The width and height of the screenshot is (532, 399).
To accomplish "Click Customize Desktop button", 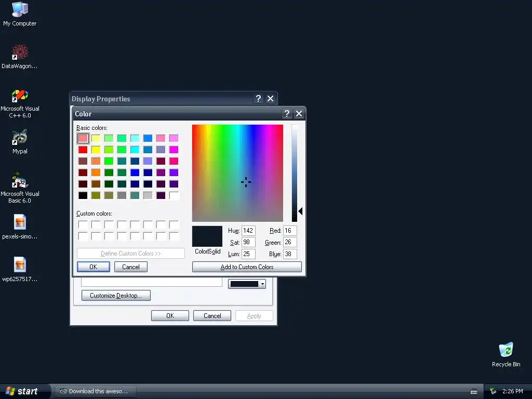I will [116, 295].
